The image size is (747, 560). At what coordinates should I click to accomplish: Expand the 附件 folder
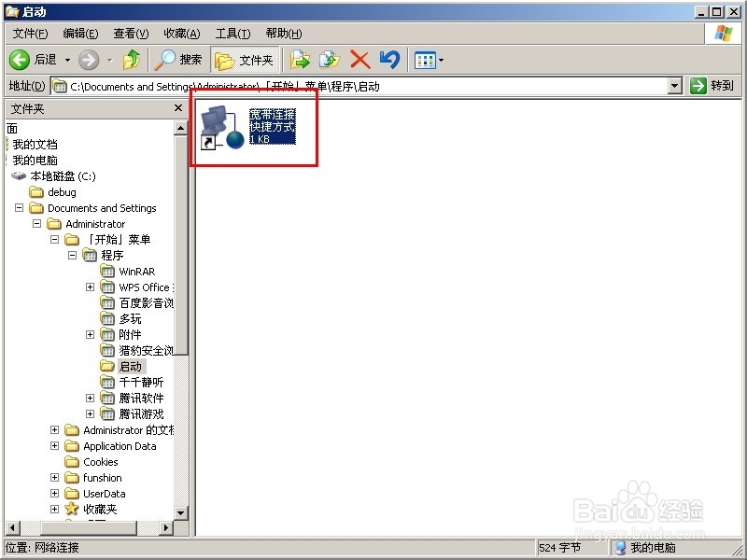tap(90, 335)
